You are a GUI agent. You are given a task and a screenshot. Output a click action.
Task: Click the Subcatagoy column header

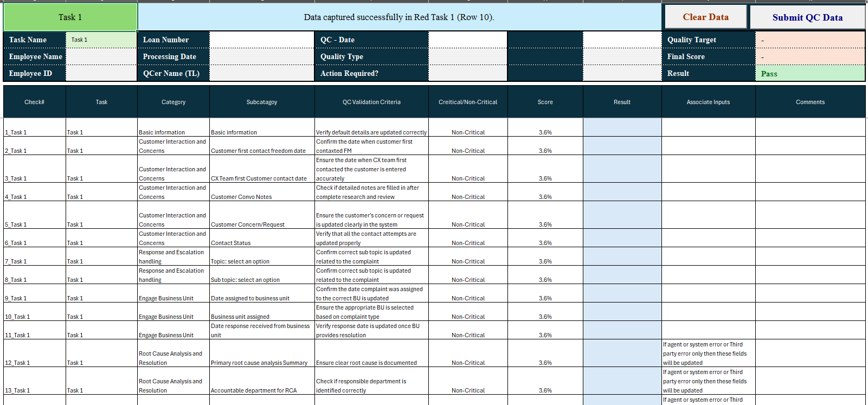pos(262,102)
